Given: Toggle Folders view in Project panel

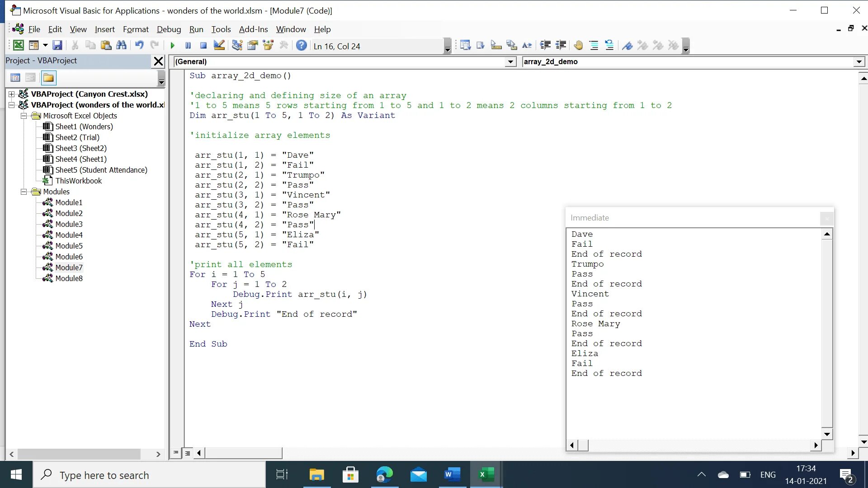Looking at the screenshot, I should pos(48,78).
